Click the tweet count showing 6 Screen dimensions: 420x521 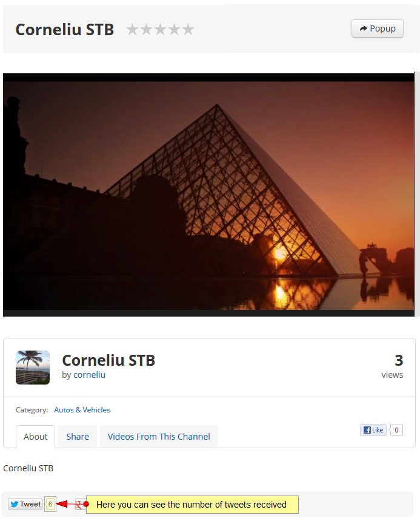50,504
